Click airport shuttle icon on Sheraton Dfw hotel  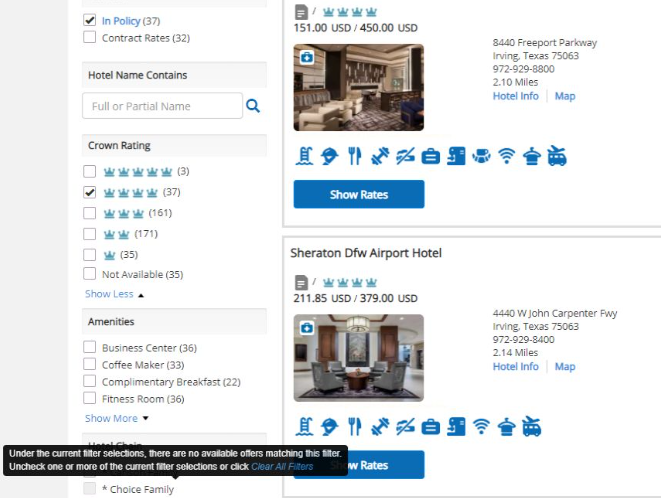[x=532, y=426]
